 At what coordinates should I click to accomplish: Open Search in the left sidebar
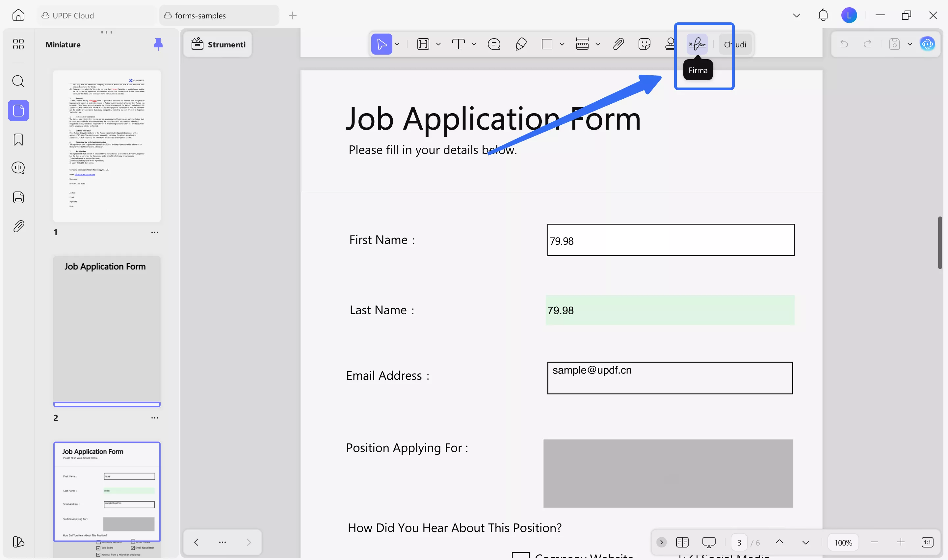coord(18,81)
